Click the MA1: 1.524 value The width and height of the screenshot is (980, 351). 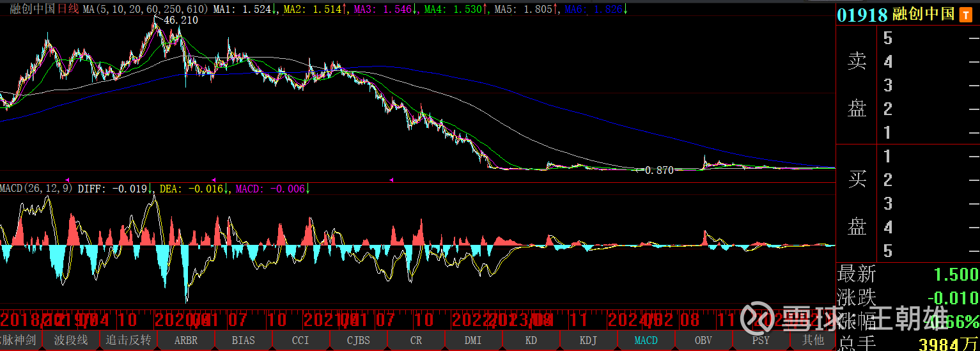[244, 10]
